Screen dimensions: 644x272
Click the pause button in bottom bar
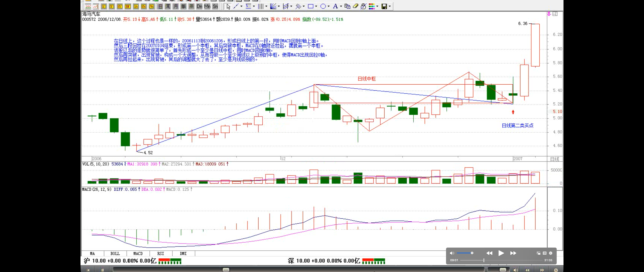pos(102,270)
